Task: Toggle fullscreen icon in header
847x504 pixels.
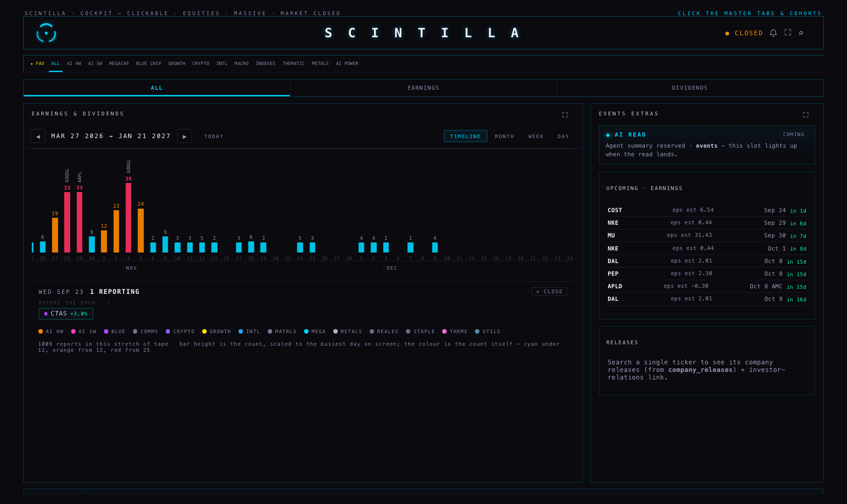Action: [x=788, y=33]
